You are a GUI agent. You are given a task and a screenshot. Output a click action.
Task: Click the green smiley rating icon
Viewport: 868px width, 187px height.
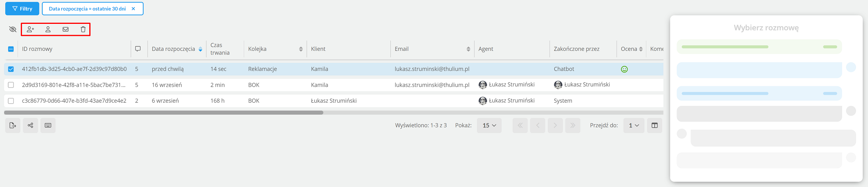pyautogui.click(x=624, y=69)
